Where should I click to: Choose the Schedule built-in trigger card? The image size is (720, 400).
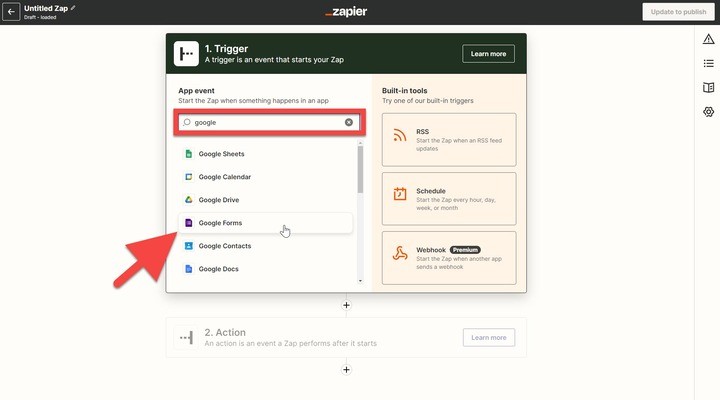coord(449,199)
